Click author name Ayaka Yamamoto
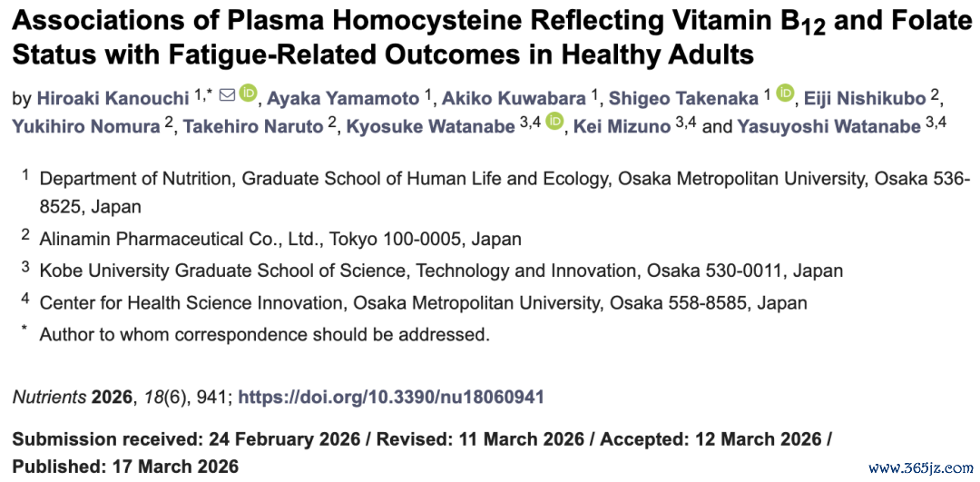Screen dimensions: 980x482 pos(344,98)
